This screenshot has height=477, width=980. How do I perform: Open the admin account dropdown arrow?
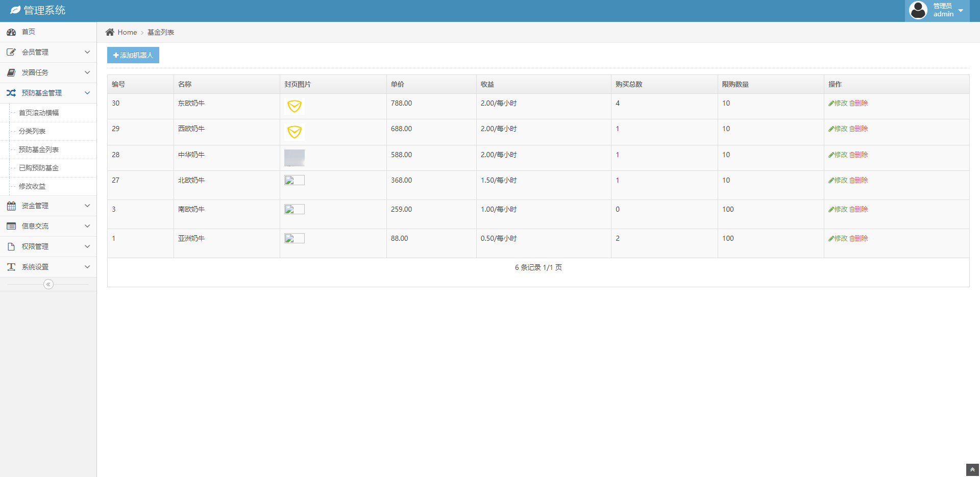coord(961,11)
